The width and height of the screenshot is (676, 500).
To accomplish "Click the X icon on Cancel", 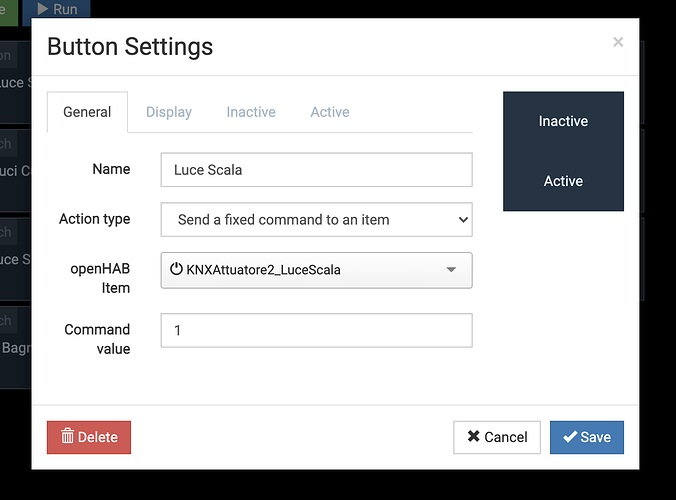I will click(x=472, y=436).
